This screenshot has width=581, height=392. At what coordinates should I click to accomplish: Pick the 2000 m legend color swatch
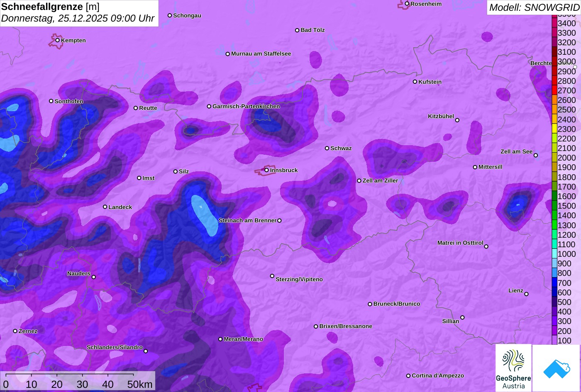click(x=554, y=158)
